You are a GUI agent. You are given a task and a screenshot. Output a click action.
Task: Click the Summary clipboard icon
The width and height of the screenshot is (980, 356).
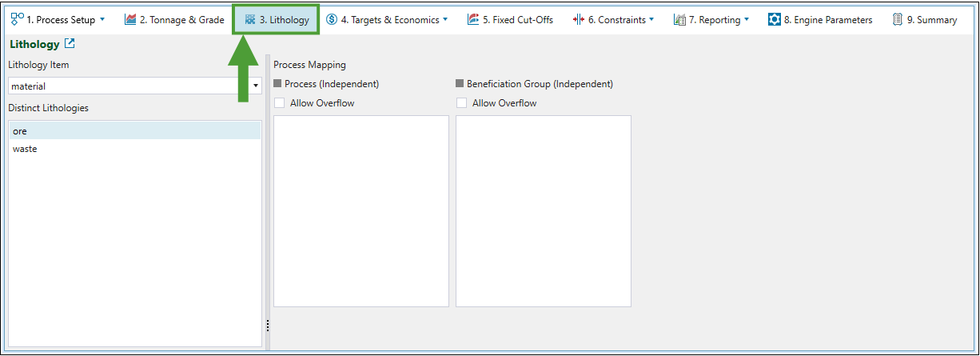point(898,19)
